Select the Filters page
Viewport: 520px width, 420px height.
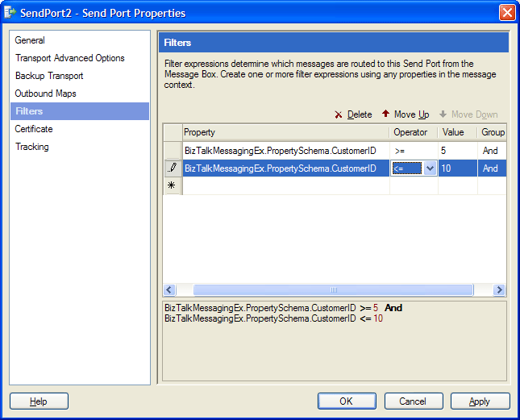80,111
